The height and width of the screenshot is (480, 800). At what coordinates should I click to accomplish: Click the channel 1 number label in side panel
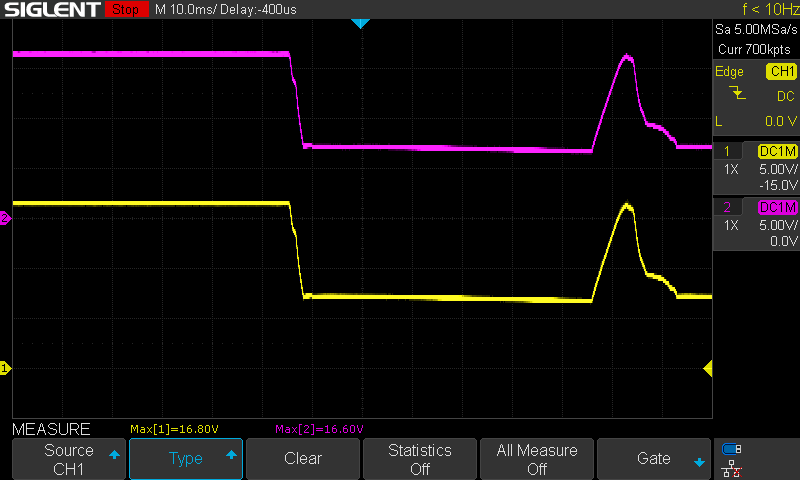tap(727, 151)
